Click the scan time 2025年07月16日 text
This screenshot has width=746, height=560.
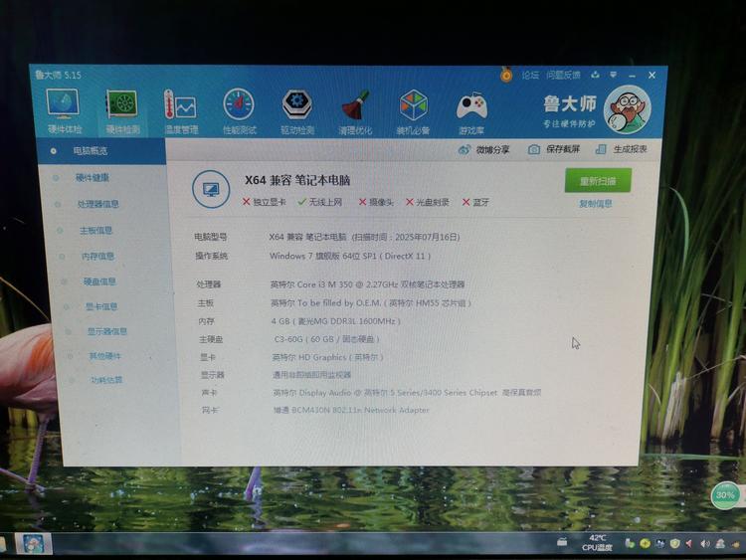(428, 237)
